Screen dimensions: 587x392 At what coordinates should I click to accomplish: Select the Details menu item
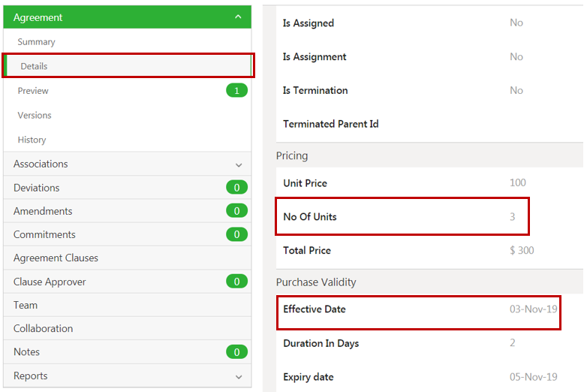click(x=34, y=66)
